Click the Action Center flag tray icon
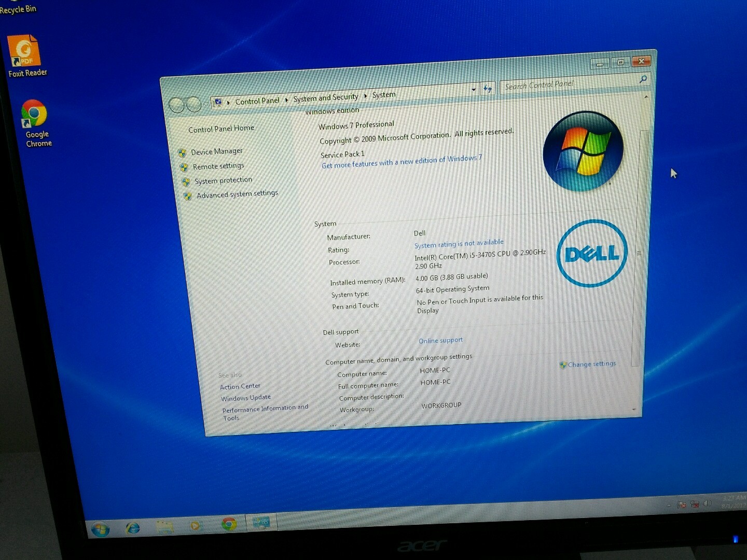The height and width of the screenshot is (560, 747). click(x=682, y=505)
